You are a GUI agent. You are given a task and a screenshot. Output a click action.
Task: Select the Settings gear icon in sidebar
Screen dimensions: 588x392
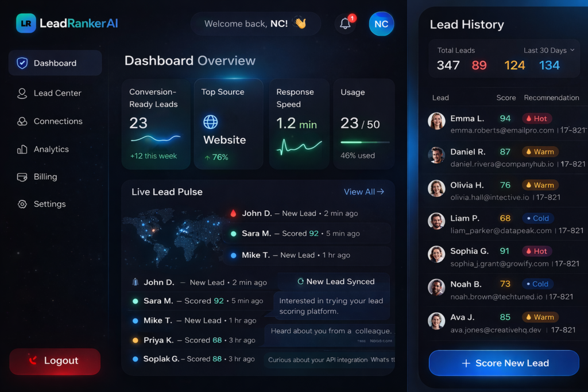[21, 204]
